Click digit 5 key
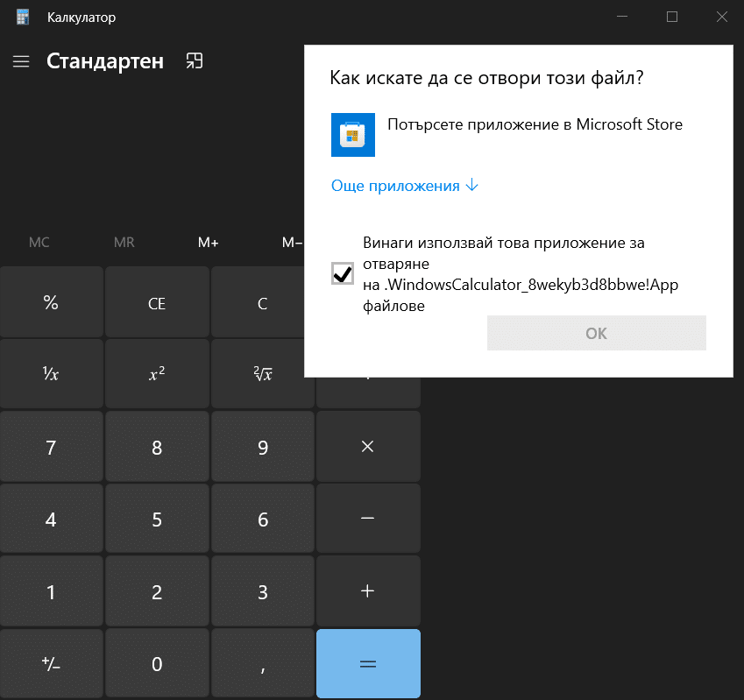This screenshot has height=700, width=744. click(157, 519)
